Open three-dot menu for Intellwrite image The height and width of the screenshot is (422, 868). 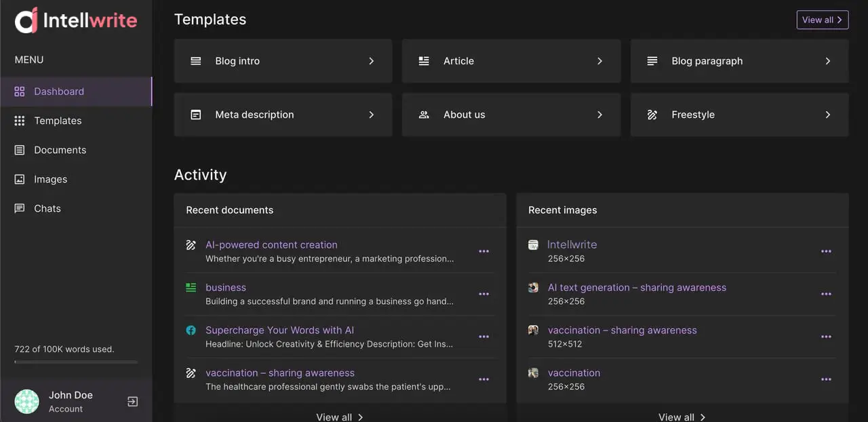[x=826, y=251]
